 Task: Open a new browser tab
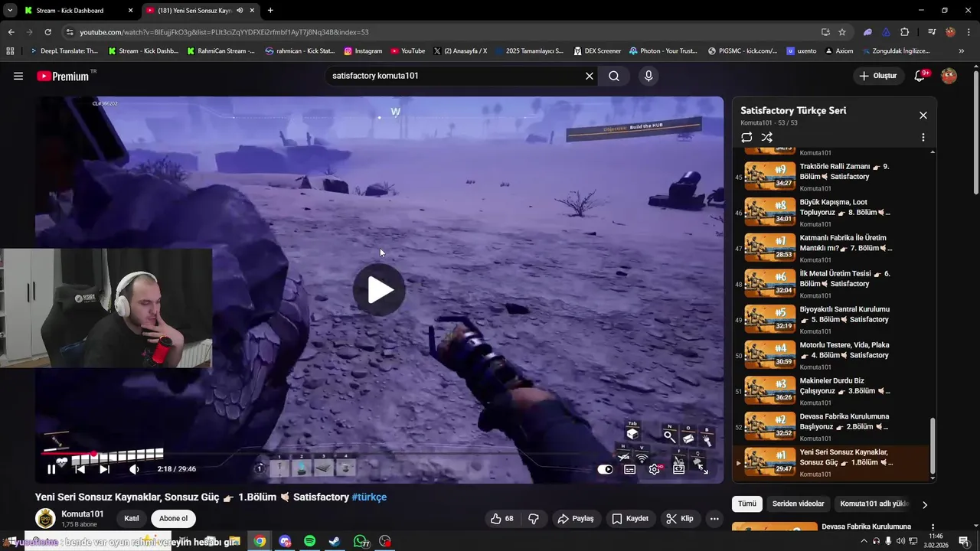click(x=270, y=11)
